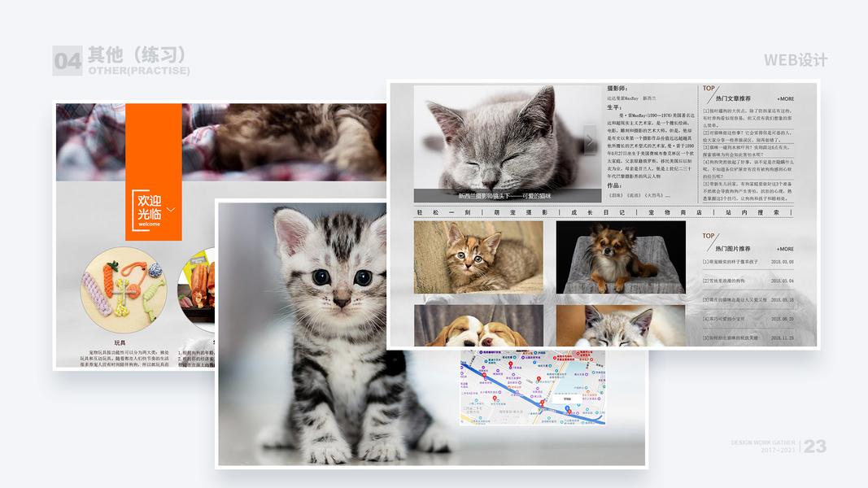Screen dimensions: 868x488
Task: Open article [2] about 猫咪 in hot articles
Action: click(x=748, y=136)
